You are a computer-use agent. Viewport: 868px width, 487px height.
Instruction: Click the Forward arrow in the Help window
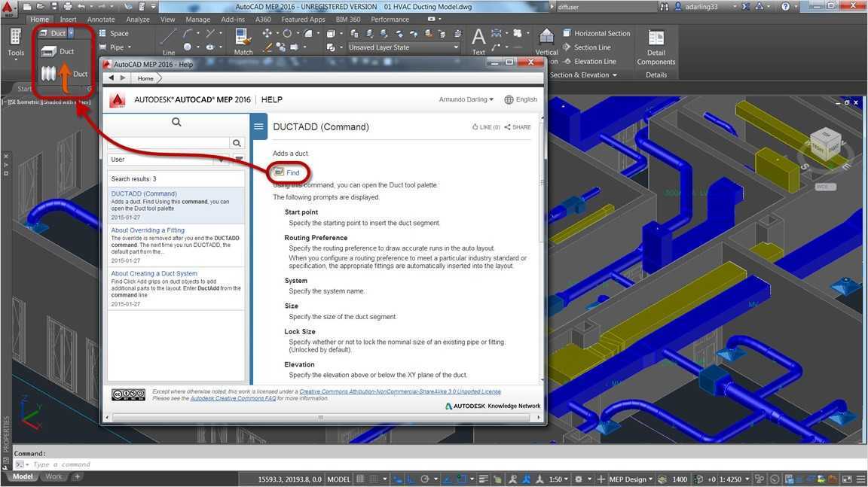[123, 78]
